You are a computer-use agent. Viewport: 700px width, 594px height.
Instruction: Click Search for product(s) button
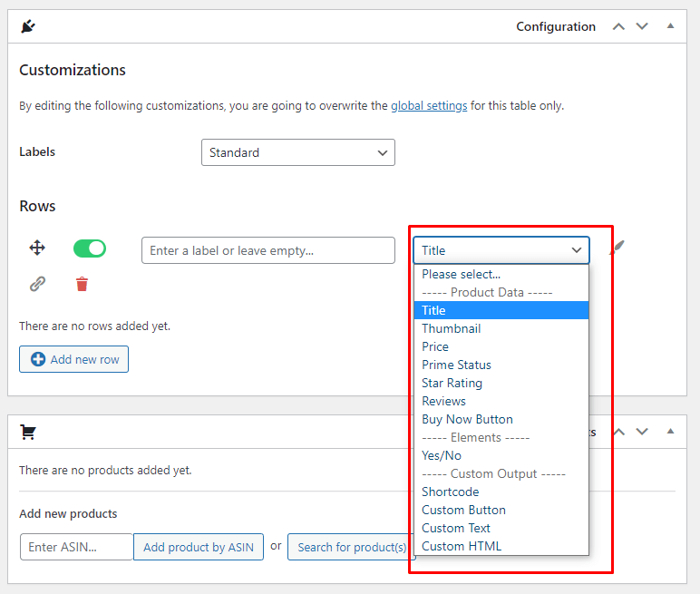(x=351, y=547)
